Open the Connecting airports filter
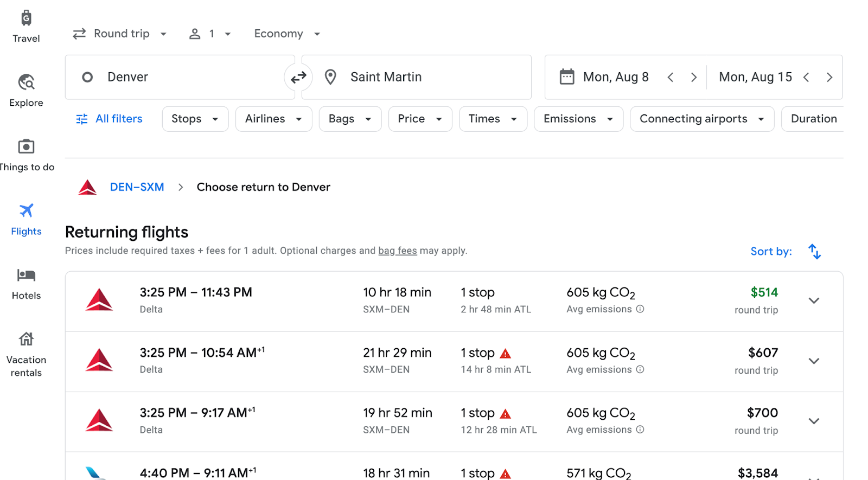 (x=702, y=119)
